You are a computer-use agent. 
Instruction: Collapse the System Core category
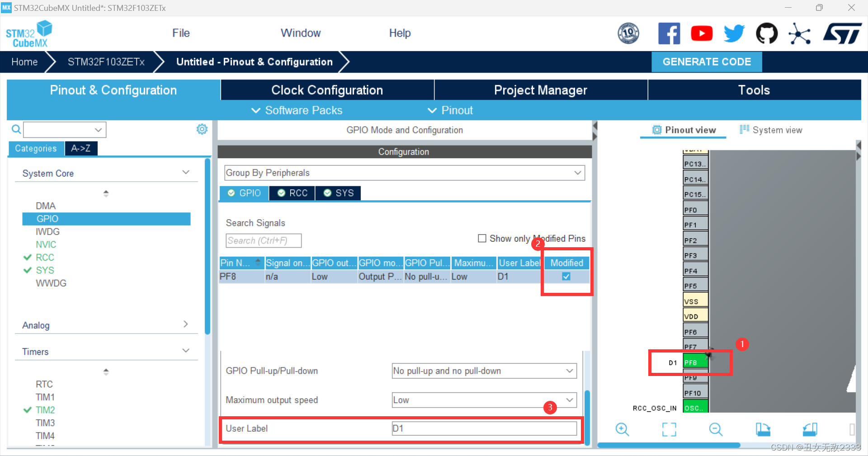(185, 173)
